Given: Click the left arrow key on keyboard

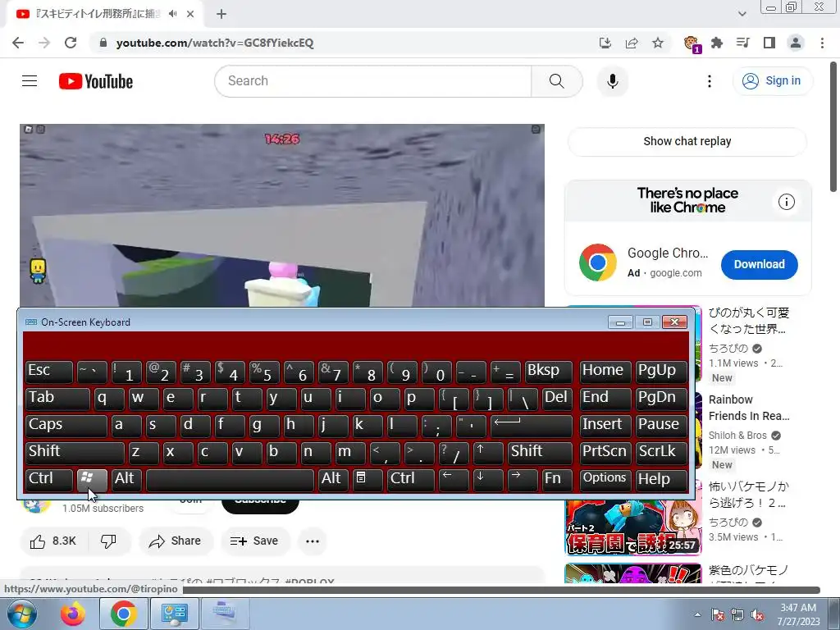Looking at the screenshot, I should coord(453,479).
